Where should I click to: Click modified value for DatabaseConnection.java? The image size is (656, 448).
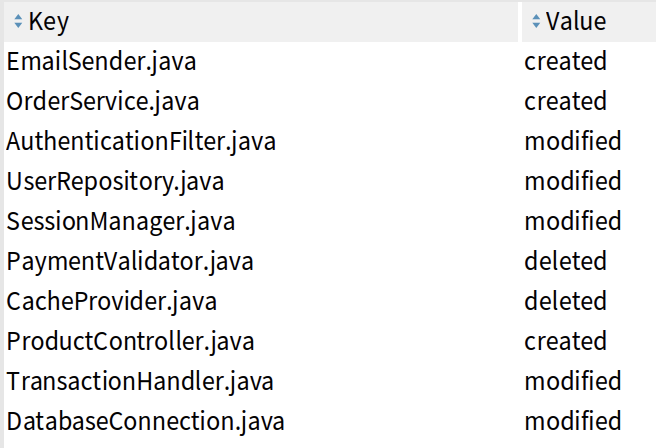[x=572, y=421]
